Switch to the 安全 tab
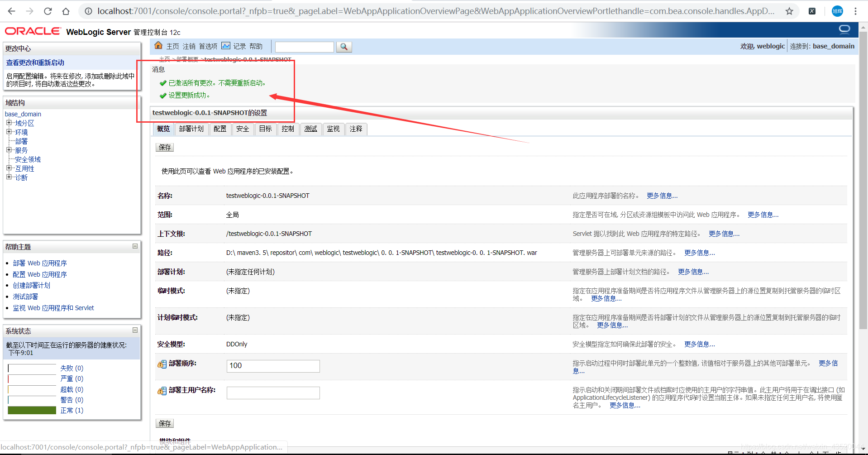 coord(243,129)
